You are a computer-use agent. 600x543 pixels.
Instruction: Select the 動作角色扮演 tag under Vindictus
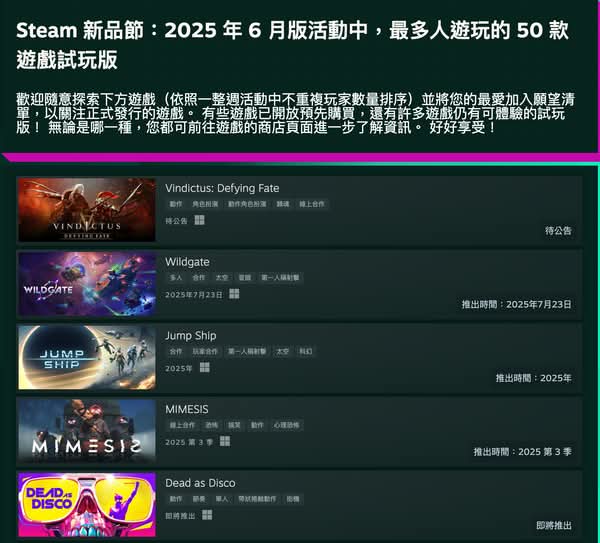point(247,204)
